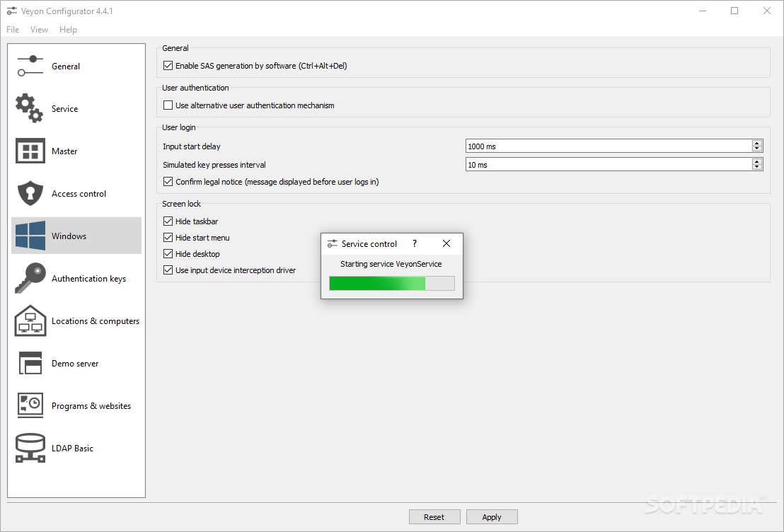Open Programs & websites icon

[x=30, y=405]
